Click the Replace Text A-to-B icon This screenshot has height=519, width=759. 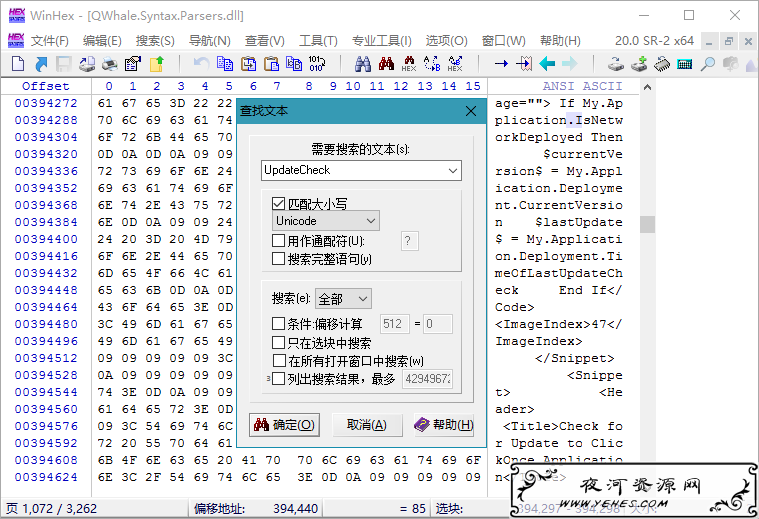(x=432, y=63)
